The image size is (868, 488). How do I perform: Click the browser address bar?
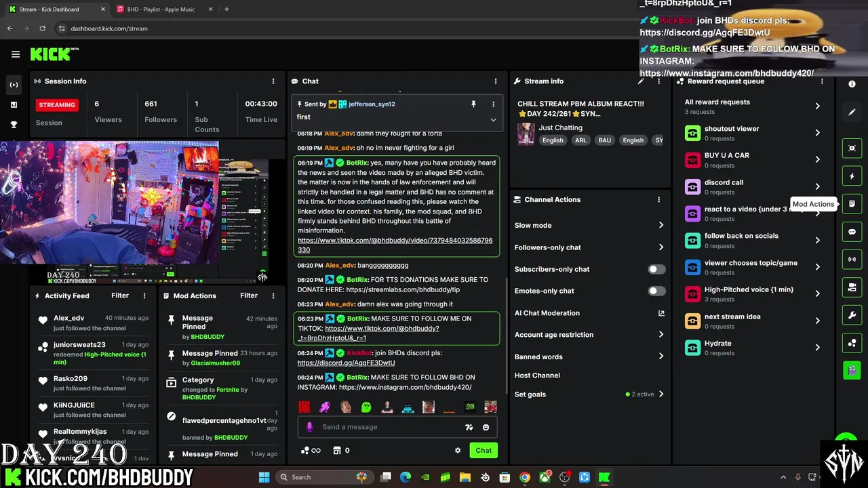point(339,28)
